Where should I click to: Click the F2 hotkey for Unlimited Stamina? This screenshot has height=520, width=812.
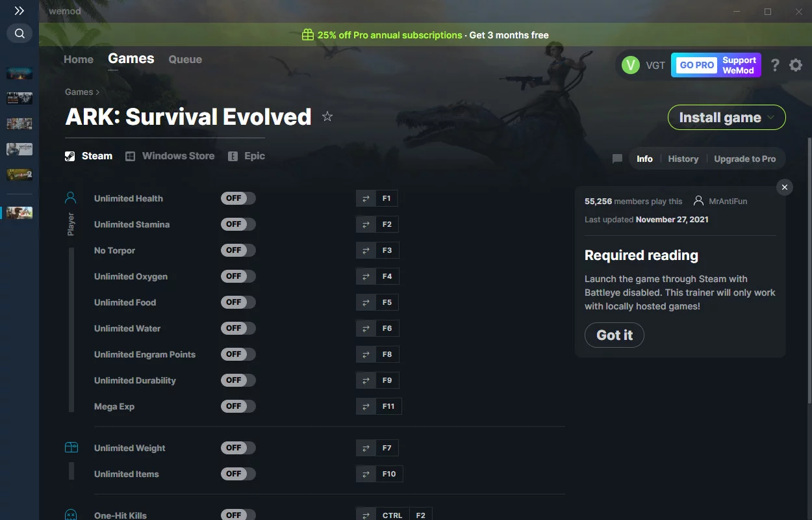(x=387, y=224)
